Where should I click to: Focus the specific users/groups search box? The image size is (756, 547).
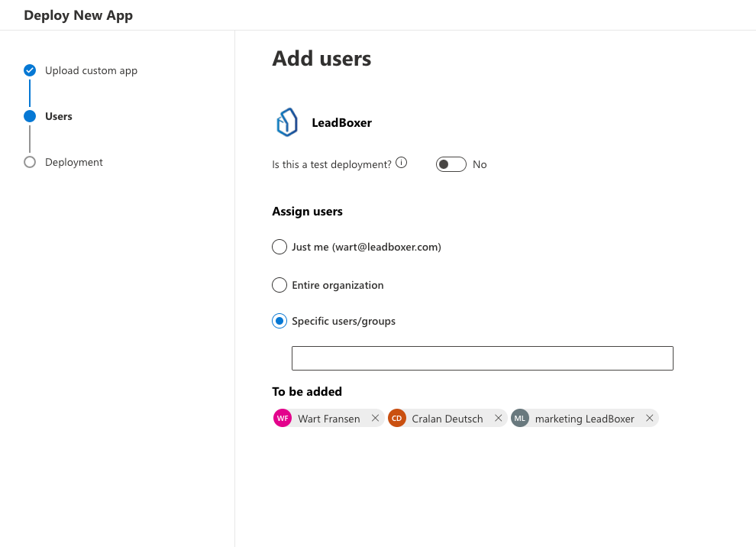(x=482, y=358)
